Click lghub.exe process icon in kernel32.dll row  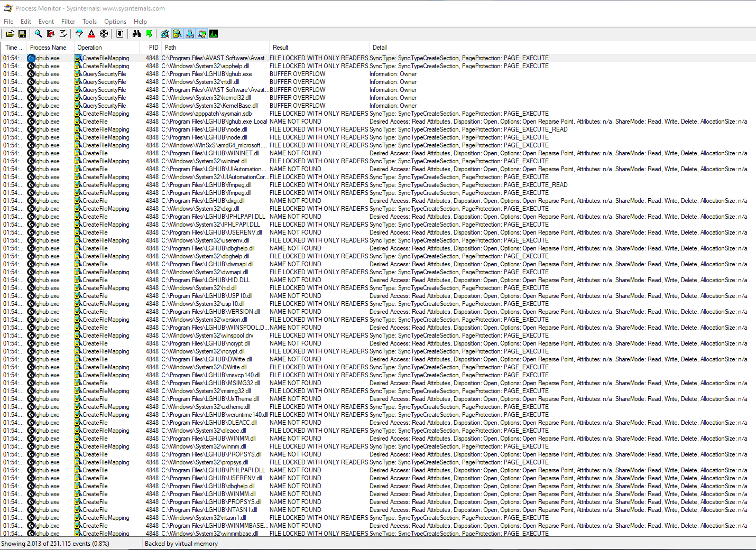(x=31, y=98)
